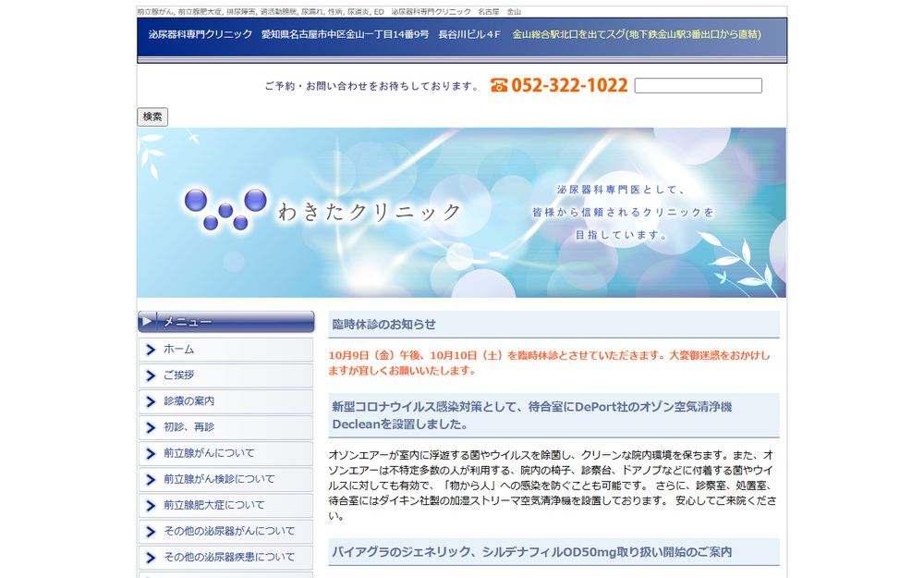
Task: Click the keyword line at page top
Action: coord(330,12)
